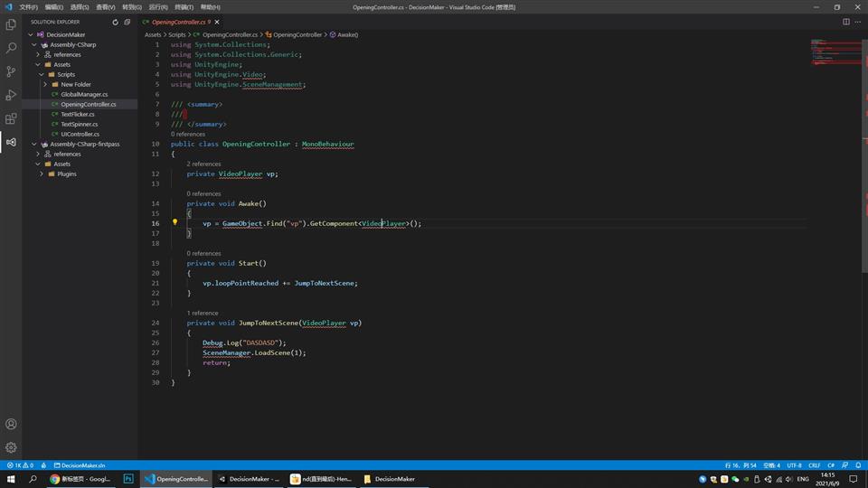Split the editor to the right
Viewport: 868px width, 488px height.
pyautogui.click(x=846, y=22)
